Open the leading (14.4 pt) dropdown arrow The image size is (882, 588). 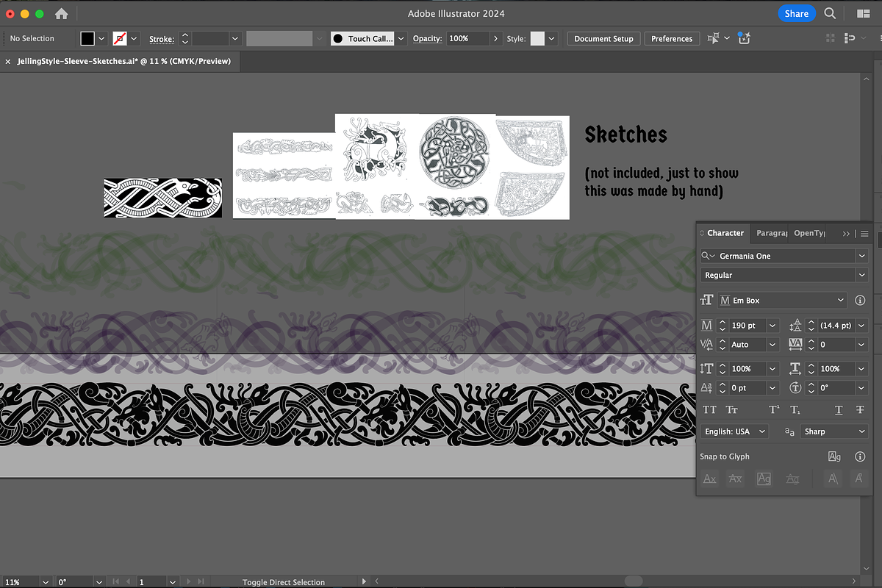pos(861,326)
